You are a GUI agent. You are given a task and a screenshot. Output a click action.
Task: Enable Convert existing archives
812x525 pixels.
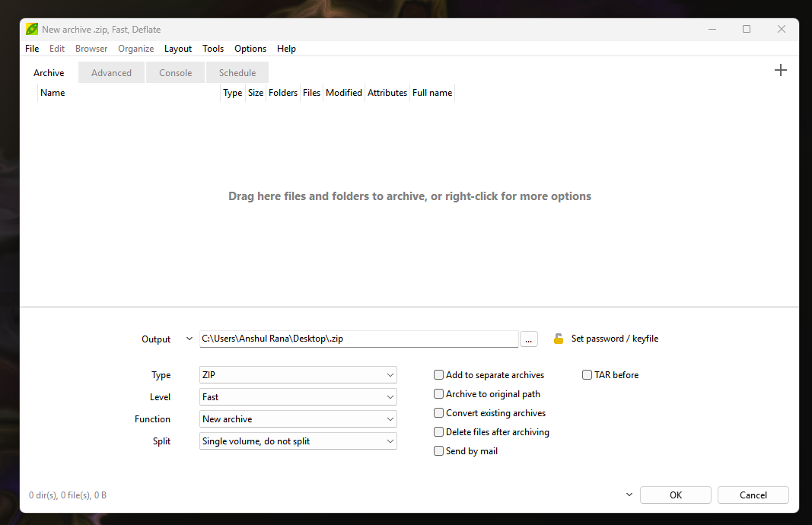(x=438, y=412)
